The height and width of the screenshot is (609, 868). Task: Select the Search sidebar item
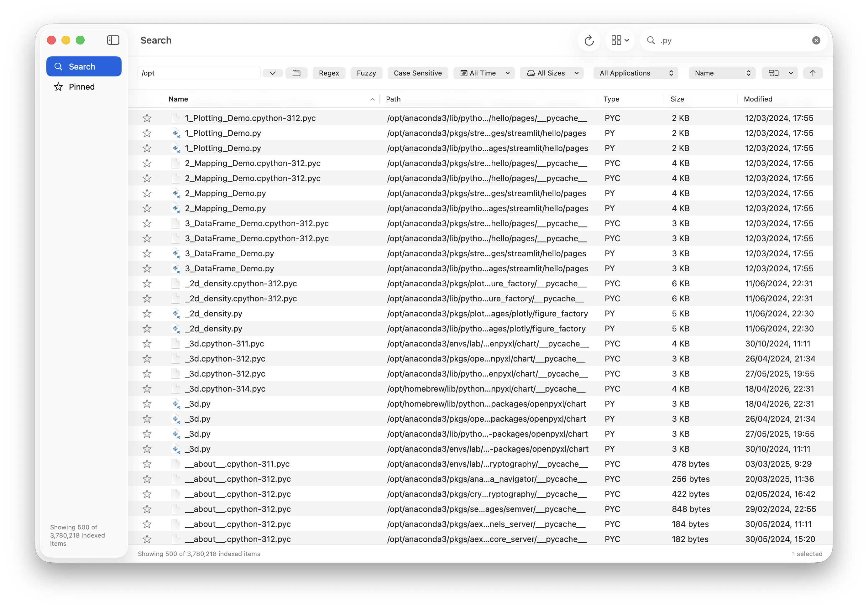click(84, 66)
